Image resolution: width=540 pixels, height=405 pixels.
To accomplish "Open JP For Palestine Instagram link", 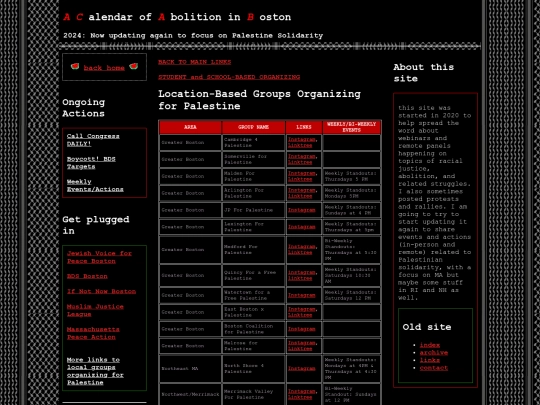I will pyautogui.click(x=302, y=210).
